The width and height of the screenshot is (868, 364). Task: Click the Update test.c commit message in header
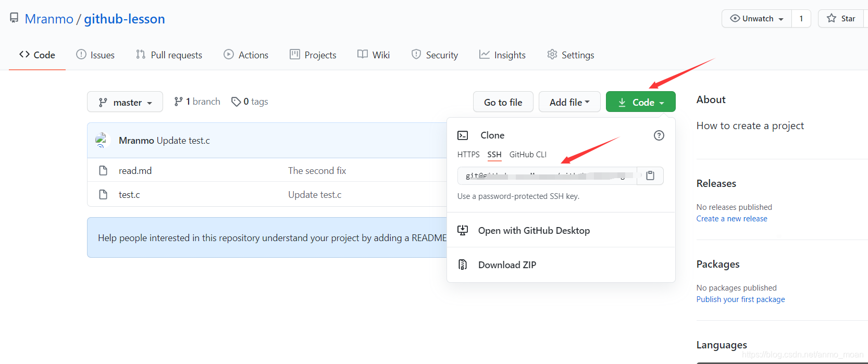click(x=183, y=141)
